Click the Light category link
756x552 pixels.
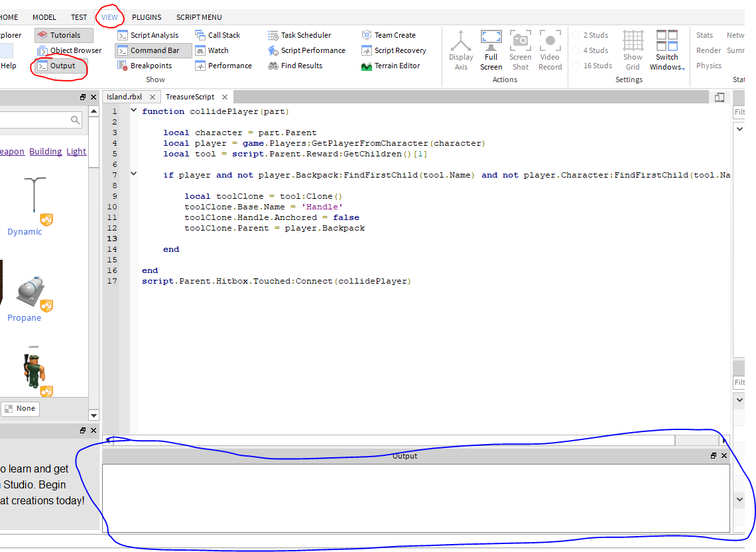pyautogui.click(x=76, y=152)
